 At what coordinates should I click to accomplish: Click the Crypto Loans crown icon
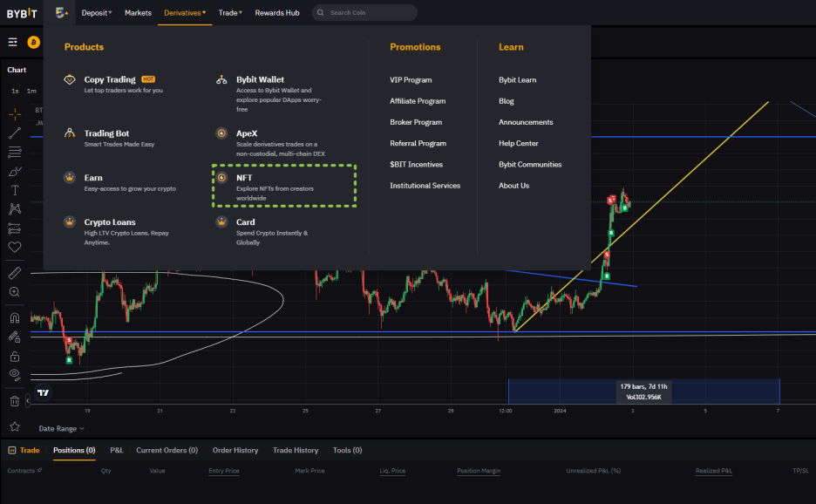point(70,221)
